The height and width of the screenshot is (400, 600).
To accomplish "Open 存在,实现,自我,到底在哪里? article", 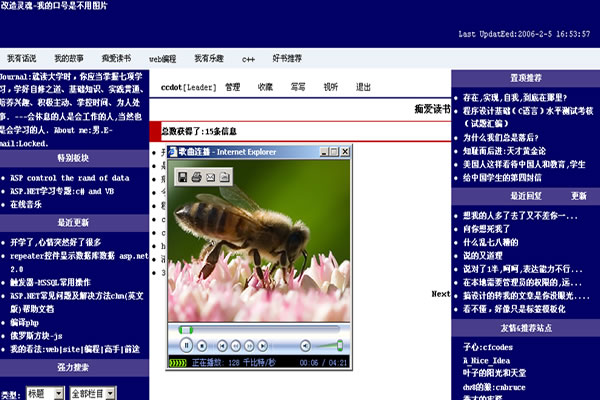I will tap(515, 98).
